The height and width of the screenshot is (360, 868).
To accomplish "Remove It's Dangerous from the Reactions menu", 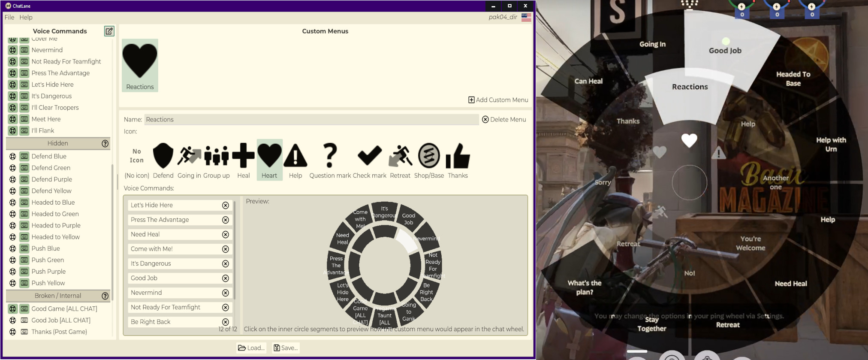I will click(x=226, y=264).
